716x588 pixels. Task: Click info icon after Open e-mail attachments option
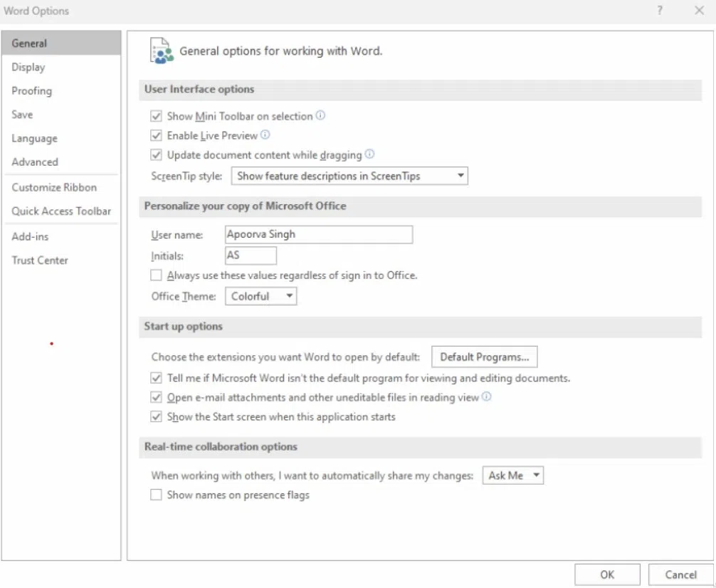[x=487, y=397]
